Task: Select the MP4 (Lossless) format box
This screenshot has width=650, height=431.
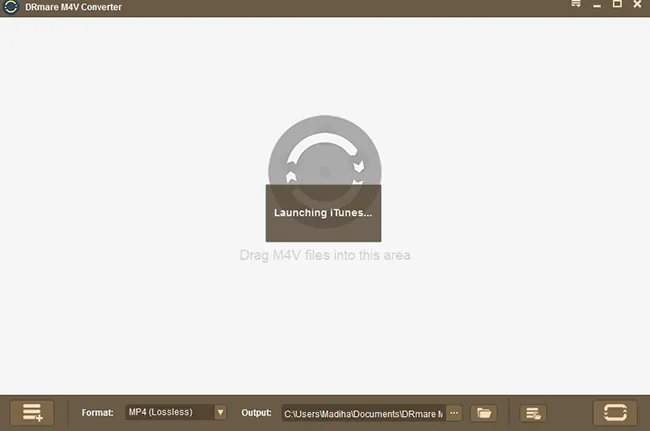Action: click(168, 412)
